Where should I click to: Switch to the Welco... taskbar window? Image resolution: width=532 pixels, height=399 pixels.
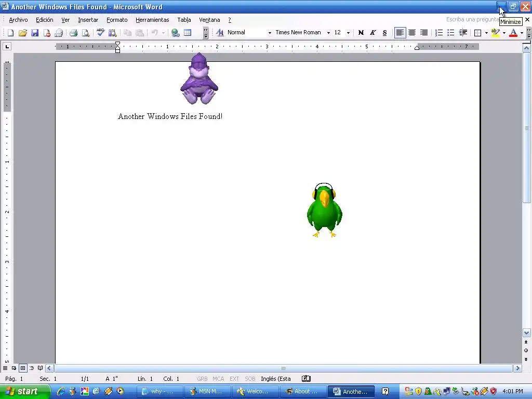pos(256,391)
